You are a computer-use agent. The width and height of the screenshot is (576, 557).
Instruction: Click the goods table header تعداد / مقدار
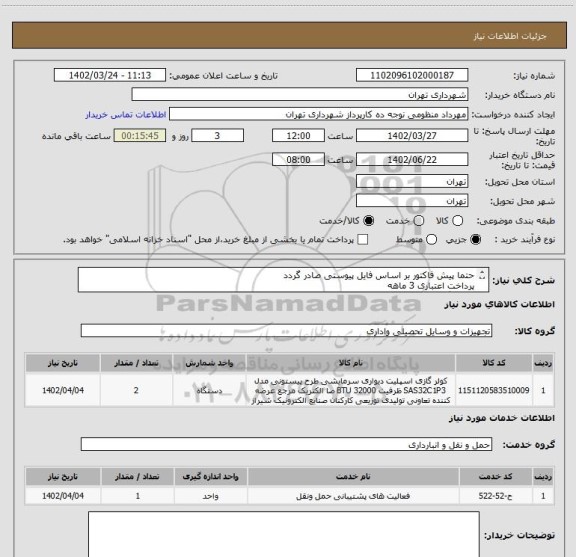click(x=136, y=363)
